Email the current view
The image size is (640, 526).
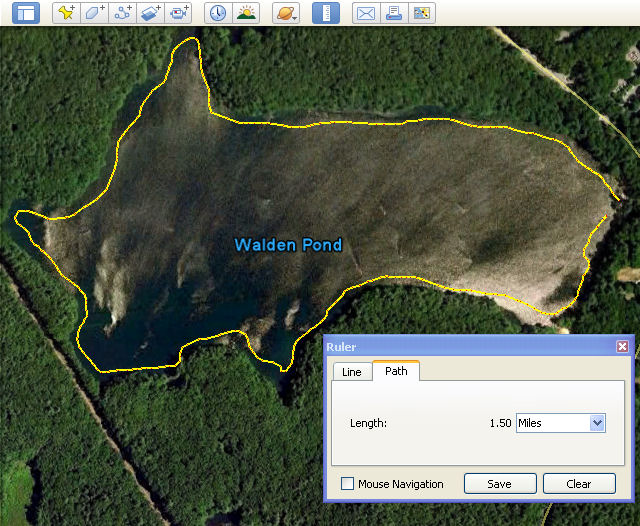tap(366, 13)
